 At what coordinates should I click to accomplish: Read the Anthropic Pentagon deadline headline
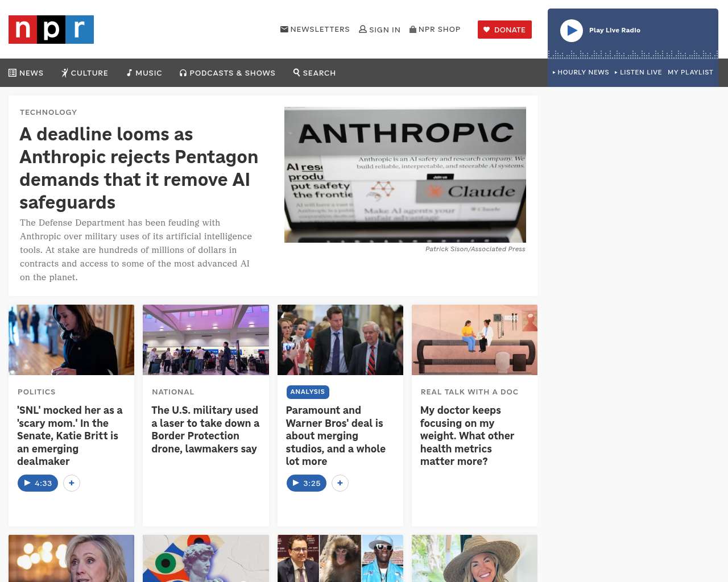coord(139,168)
